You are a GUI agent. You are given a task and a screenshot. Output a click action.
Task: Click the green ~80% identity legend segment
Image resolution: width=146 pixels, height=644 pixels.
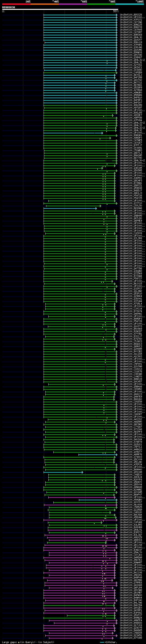pyautogui.click(x=101, y=4)
